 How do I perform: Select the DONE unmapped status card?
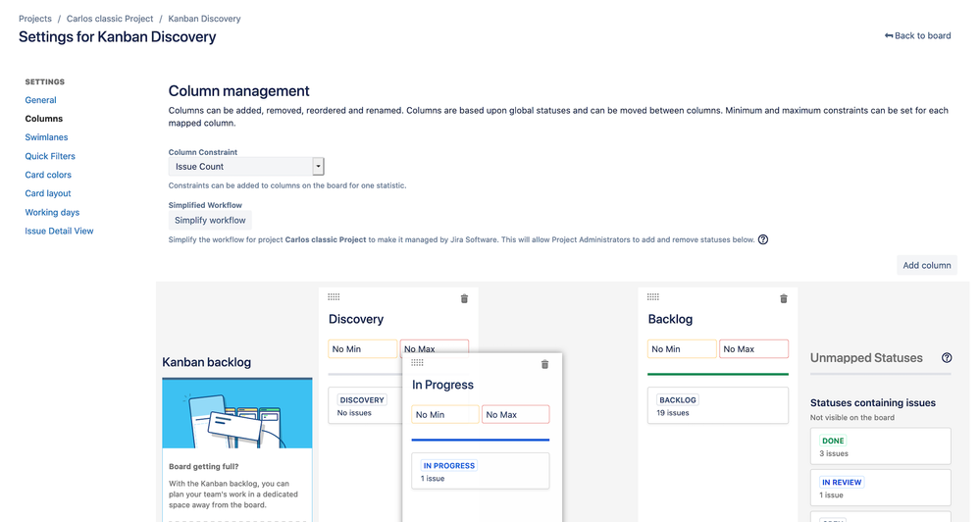click(x=881, y=446)
